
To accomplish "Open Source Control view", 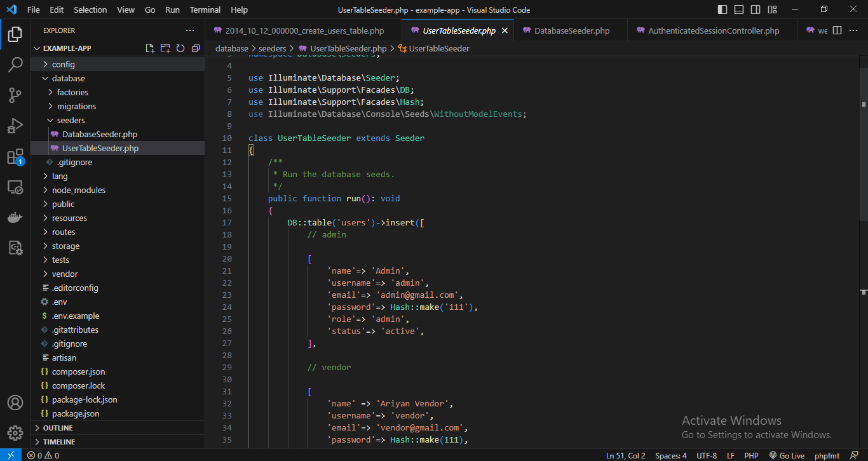I will 15,95.
